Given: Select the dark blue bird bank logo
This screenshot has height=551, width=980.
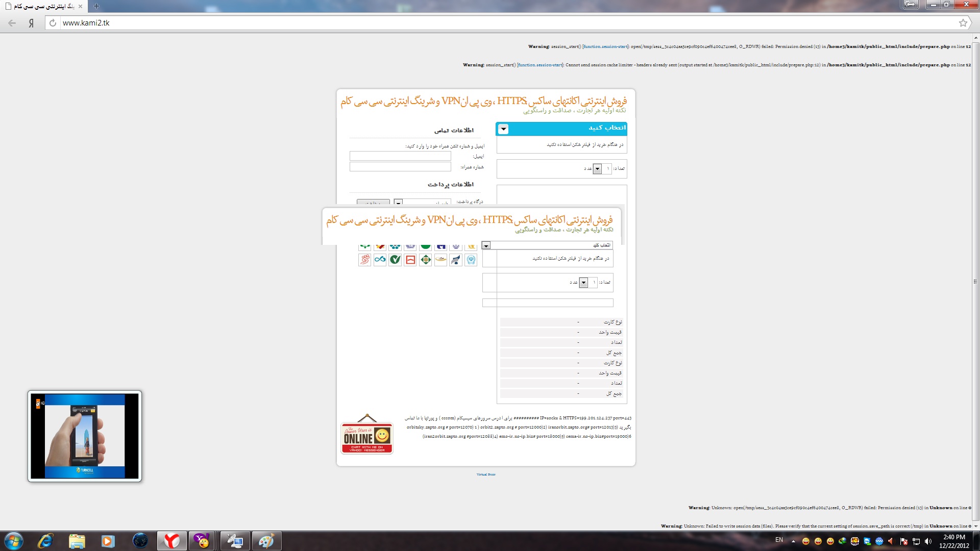Looking at the screenshot, I should [456, 260].
